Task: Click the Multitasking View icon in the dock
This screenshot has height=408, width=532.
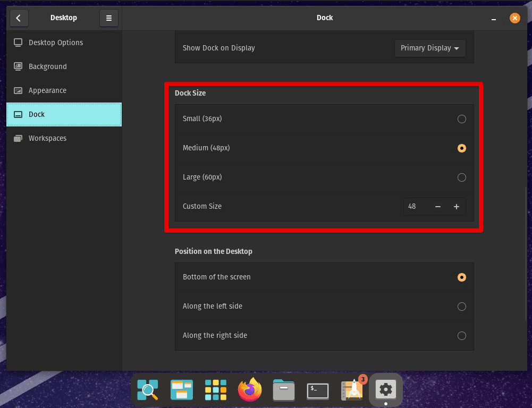Action: (x=181, y=389)
